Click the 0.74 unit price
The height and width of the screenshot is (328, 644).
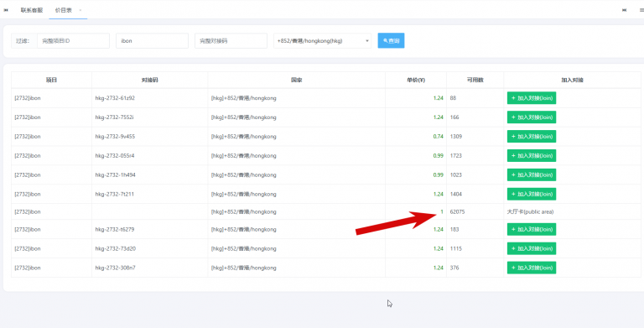[x=439, y=137]
